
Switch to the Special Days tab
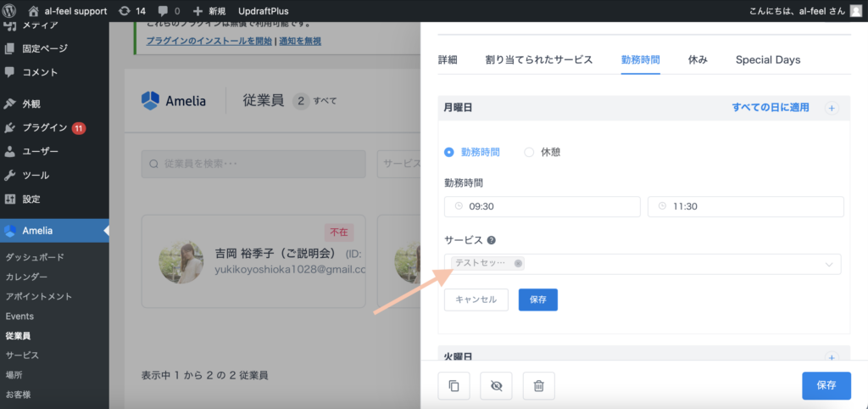768,59
